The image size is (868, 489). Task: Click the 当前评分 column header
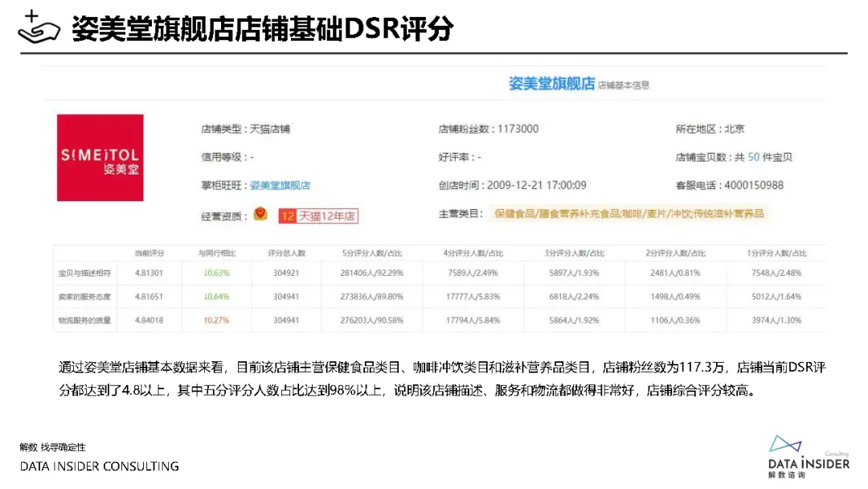pos(149,253)
